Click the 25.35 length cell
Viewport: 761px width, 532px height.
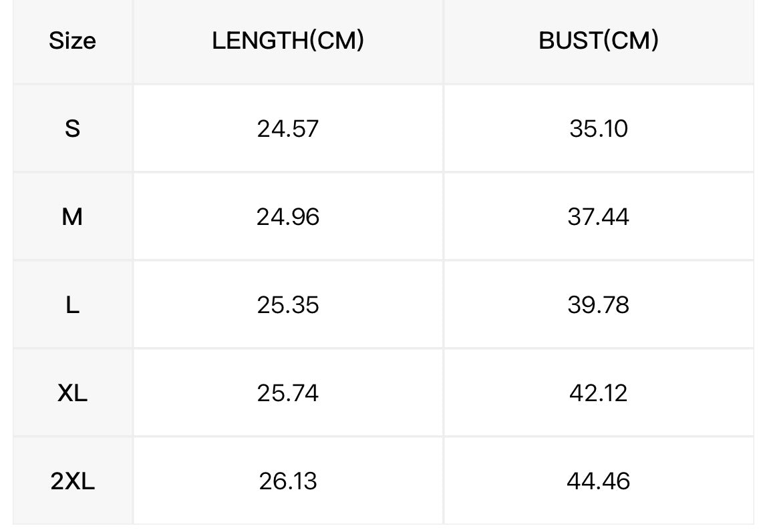coord(288,305)
